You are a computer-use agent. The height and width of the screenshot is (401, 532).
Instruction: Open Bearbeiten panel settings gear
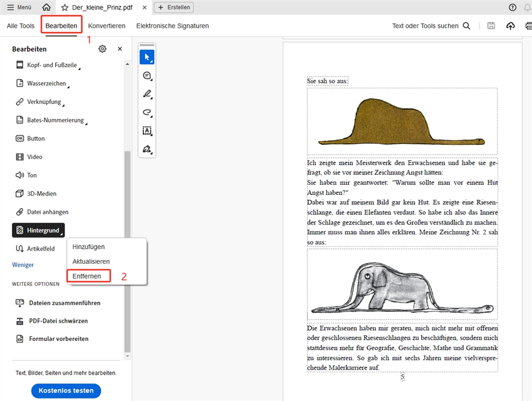(102, 49)
